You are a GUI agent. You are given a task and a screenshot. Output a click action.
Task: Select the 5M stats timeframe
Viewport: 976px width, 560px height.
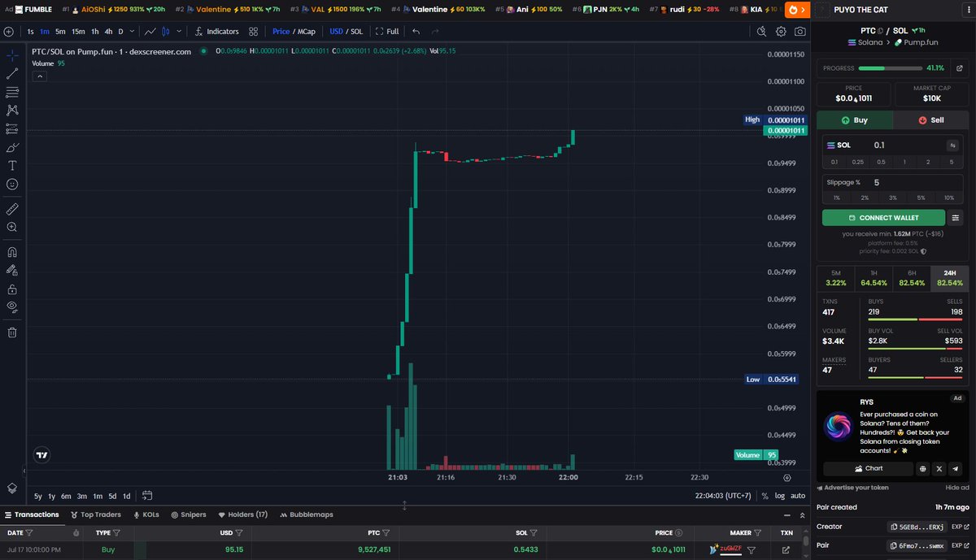835,278
